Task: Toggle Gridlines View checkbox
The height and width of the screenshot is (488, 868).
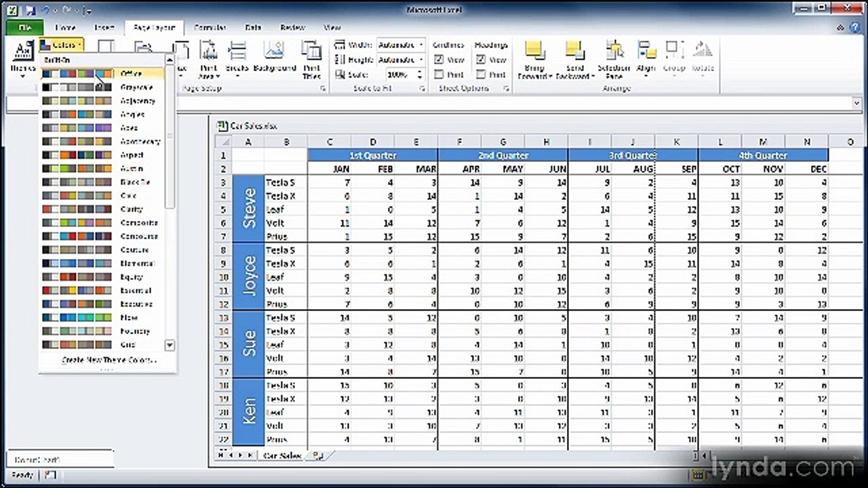Action: (439, 60)
